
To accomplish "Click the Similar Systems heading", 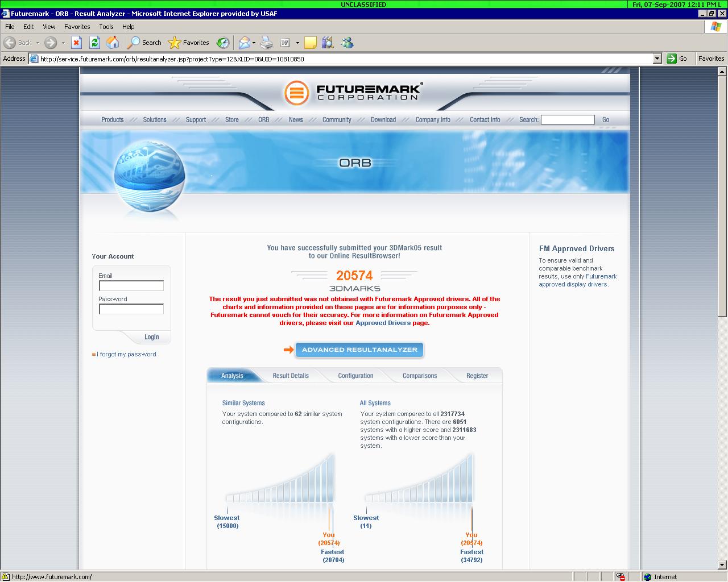I will (243, 403).
